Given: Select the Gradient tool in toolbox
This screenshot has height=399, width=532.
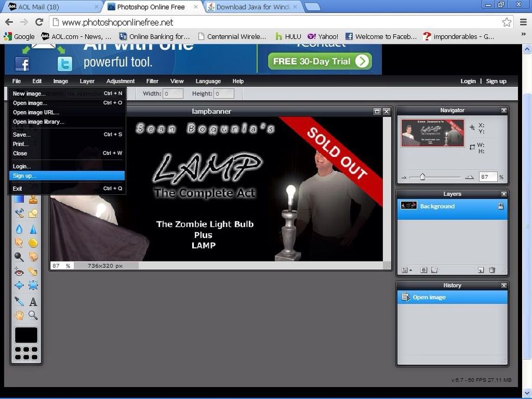Looking at the screenshot, I should coord(19,199).
